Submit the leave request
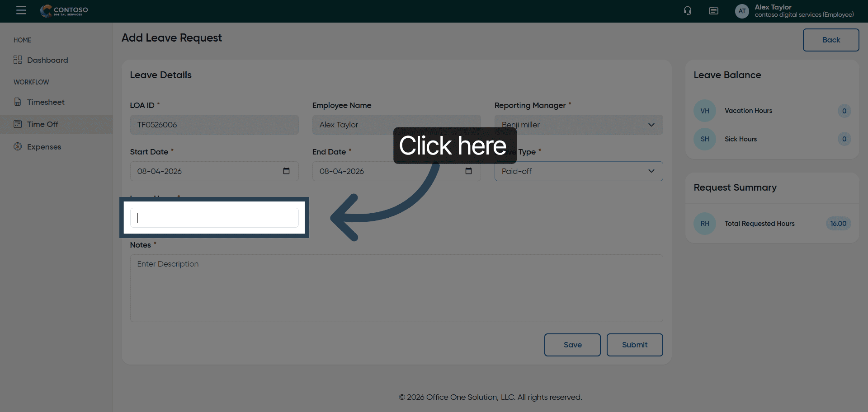Viewport: 868px width, 412px height. (634, 345)
